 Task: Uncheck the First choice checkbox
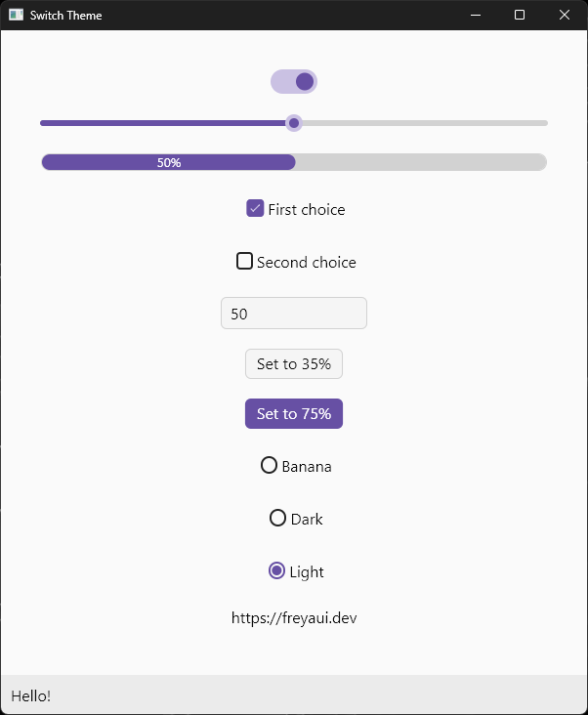(255, 208)
